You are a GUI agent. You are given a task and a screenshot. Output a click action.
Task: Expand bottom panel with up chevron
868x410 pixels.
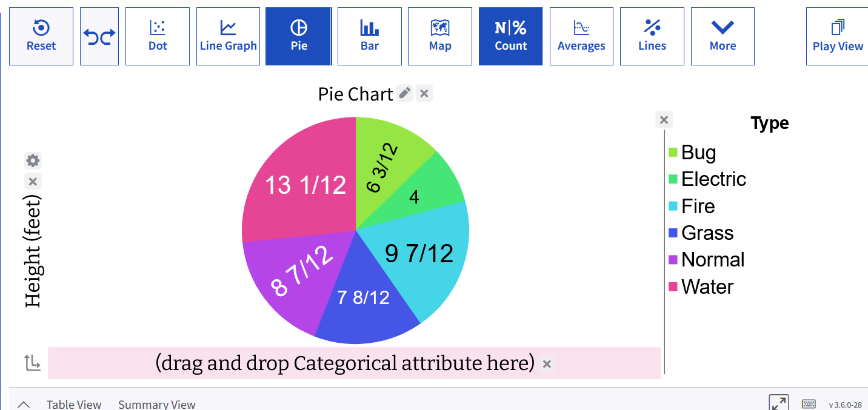point(24,405)
